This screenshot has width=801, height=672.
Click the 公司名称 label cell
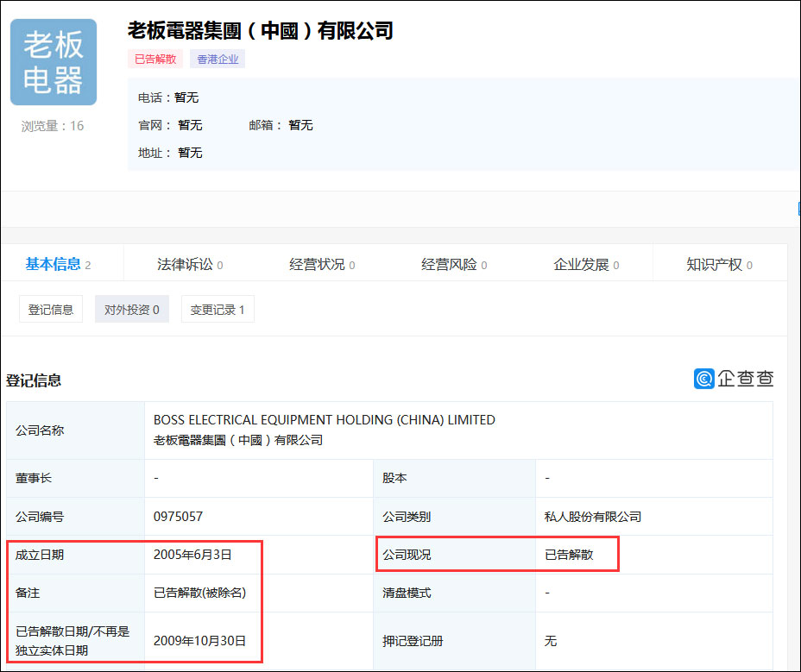[76, 430]
